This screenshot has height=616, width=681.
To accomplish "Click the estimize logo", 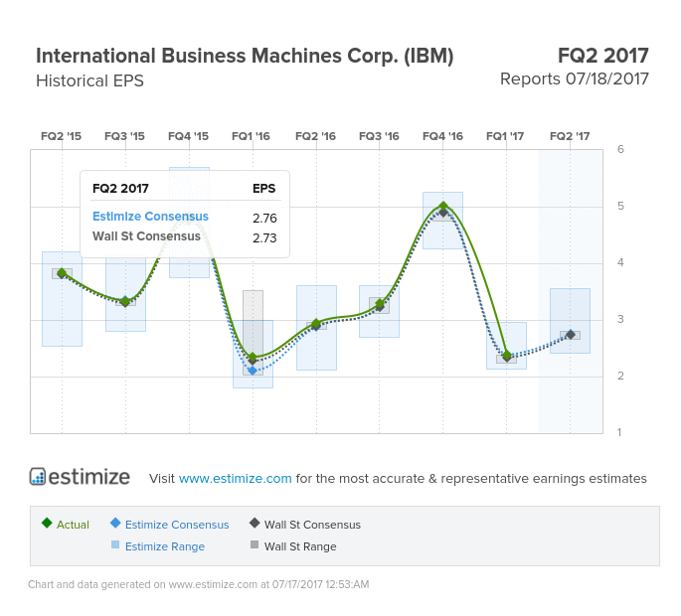I will (80, 477).
